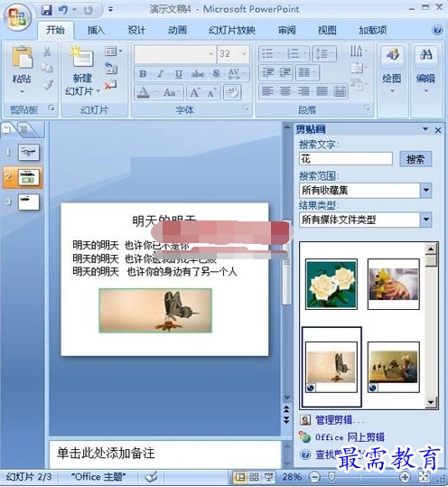Viewport: 448px width, 487px height.
Task: Apply italic formatting
Action: coord(161,74)
